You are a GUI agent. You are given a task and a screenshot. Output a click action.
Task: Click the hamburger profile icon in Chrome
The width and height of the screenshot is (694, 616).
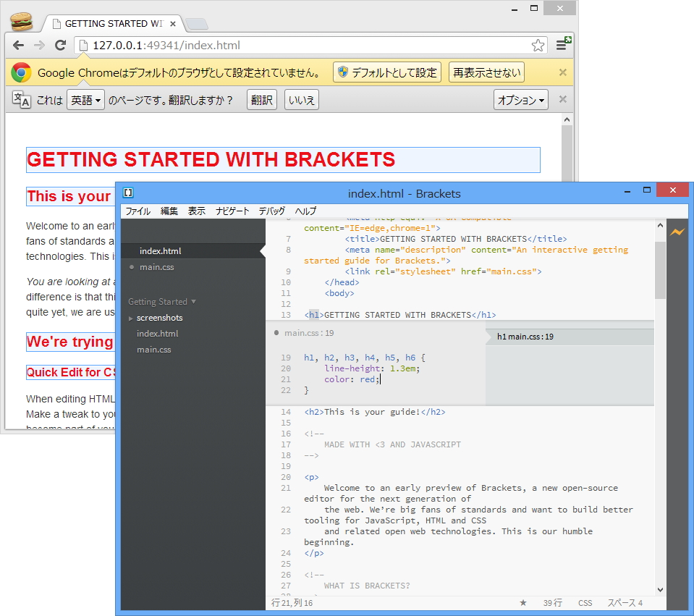coord(21,21)
